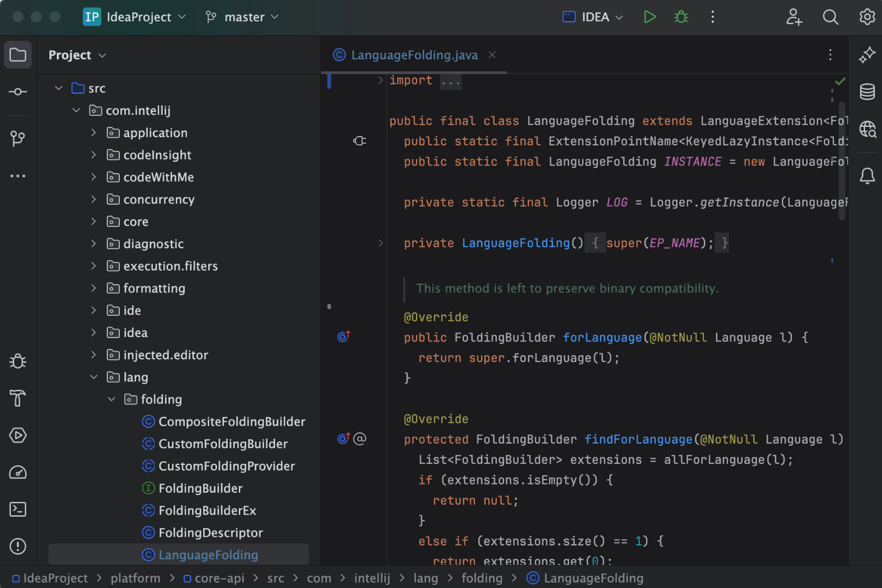Open the Problems tool window
The height and width of the screenshot is (588, 882).
[x=17, y=546]
